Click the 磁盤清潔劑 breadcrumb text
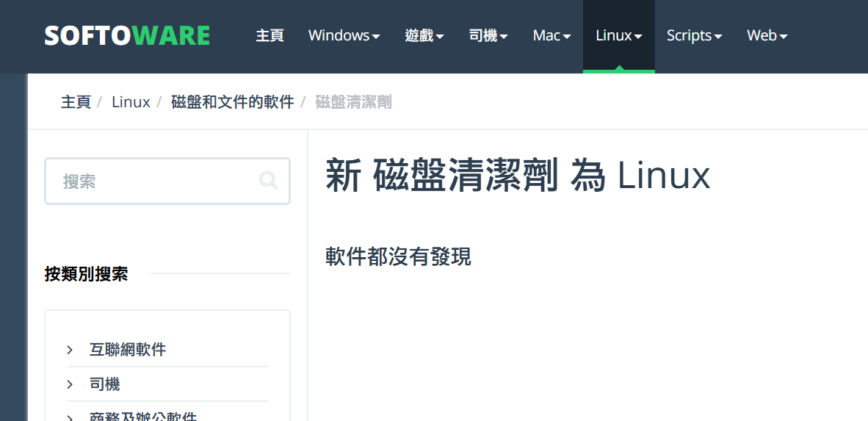Viewport: 868px width, 421px height. click(x=353, y=102)
